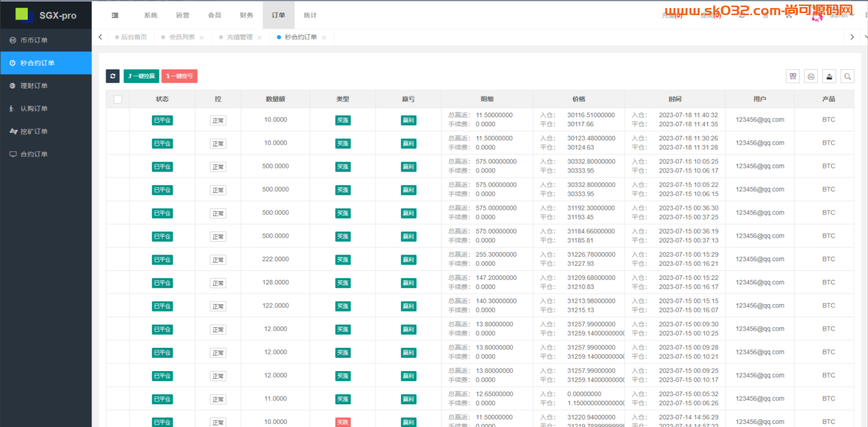
Task: Collapse the sidebar with the hamburger icon
Action: (115, 15)
